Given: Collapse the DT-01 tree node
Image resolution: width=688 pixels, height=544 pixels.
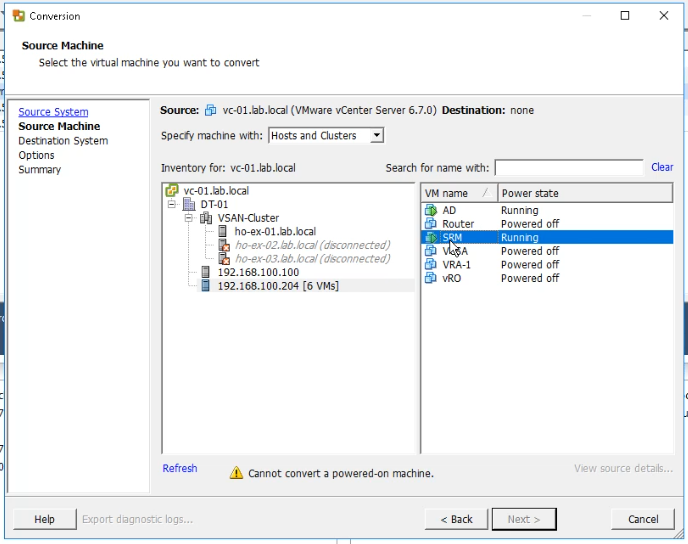Looking at the screenshot, I should [x=172, y=204].
